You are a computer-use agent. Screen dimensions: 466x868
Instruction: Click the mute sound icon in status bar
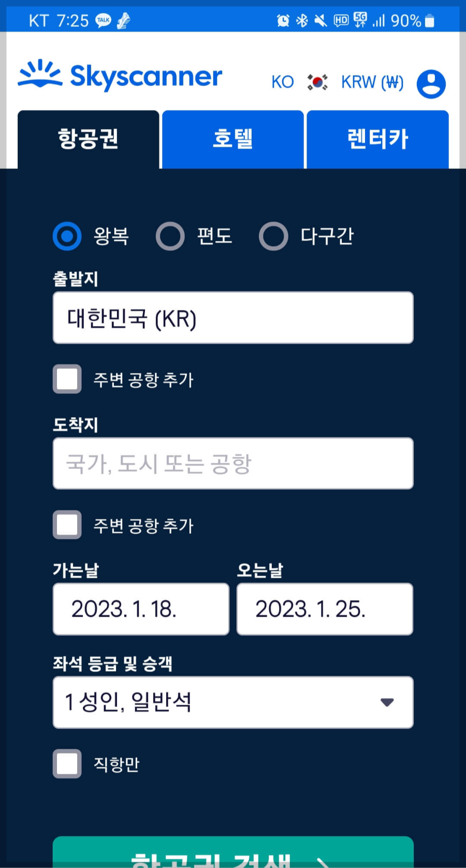(x=321, y=20)
